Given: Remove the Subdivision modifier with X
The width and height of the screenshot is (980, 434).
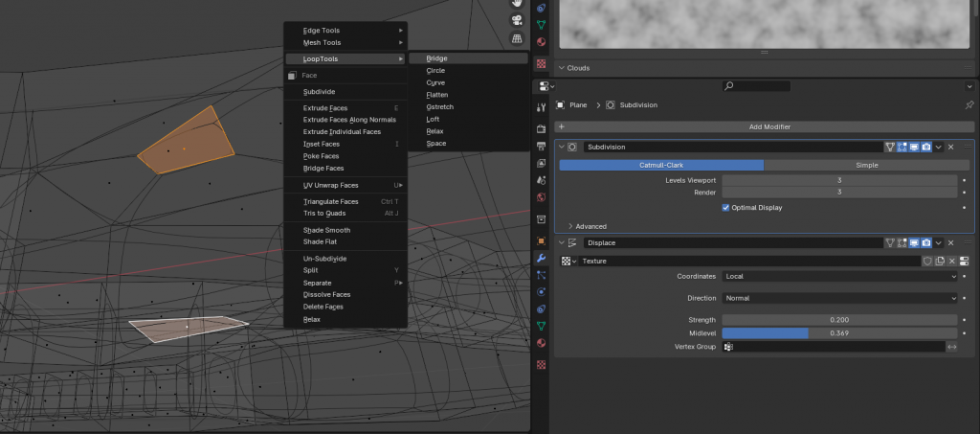Looking at the screenshot, I should tap(950, 148).
